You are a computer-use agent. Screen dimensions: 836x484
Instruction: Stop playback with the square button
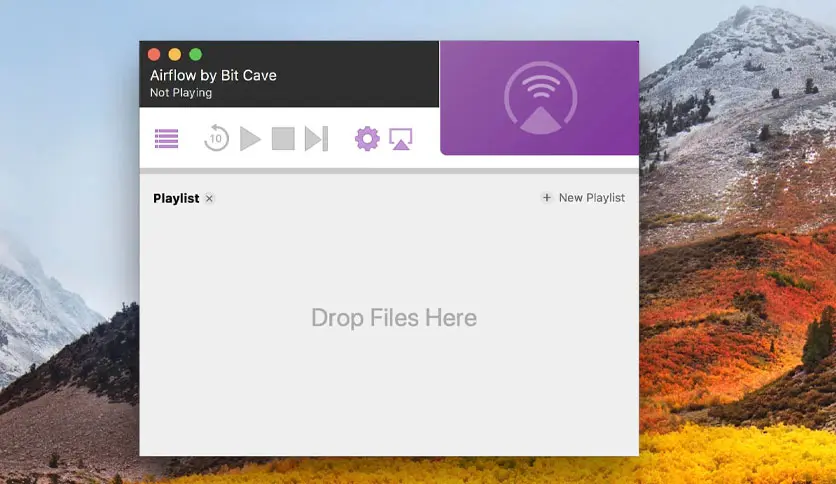click(x=283, y=139)
